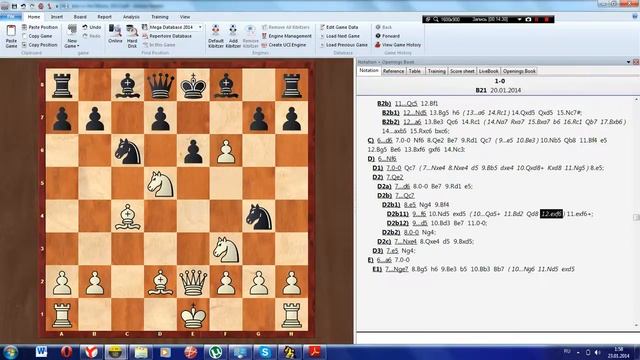Click move 6...Nf6 in line D)
Image resolution: width=640 pixels, height=360 pixels.
click(x=387, y=159)
